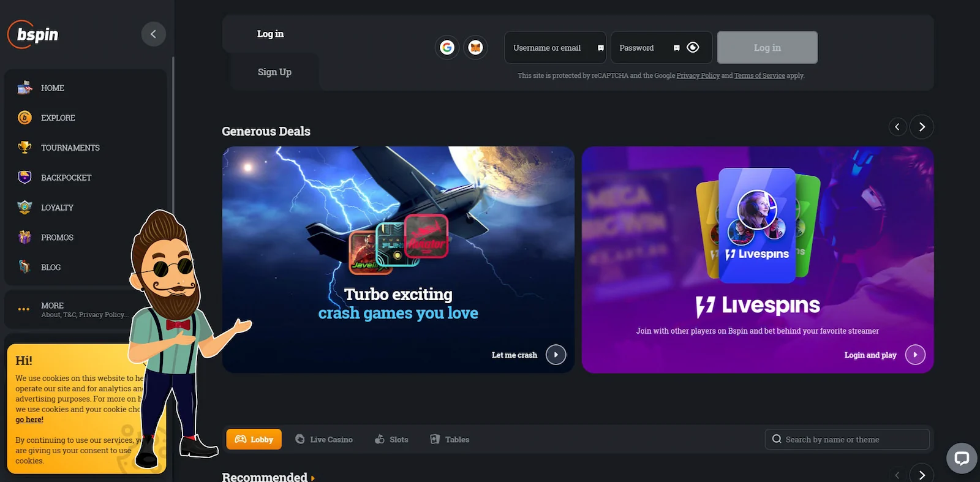This screenshot has width=980, height=482.
Task: Open BACKPOCKET from the sidebar
Action: pyautogui.click(x=66, y=178)
